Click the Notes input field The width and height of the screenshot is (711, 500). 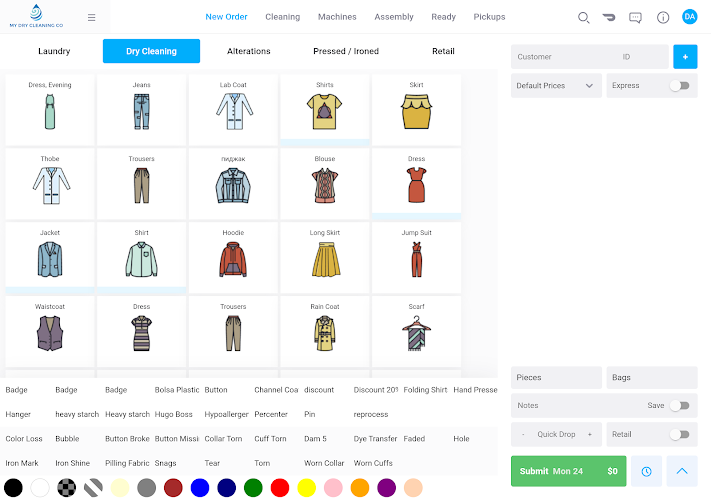[576, 405]
